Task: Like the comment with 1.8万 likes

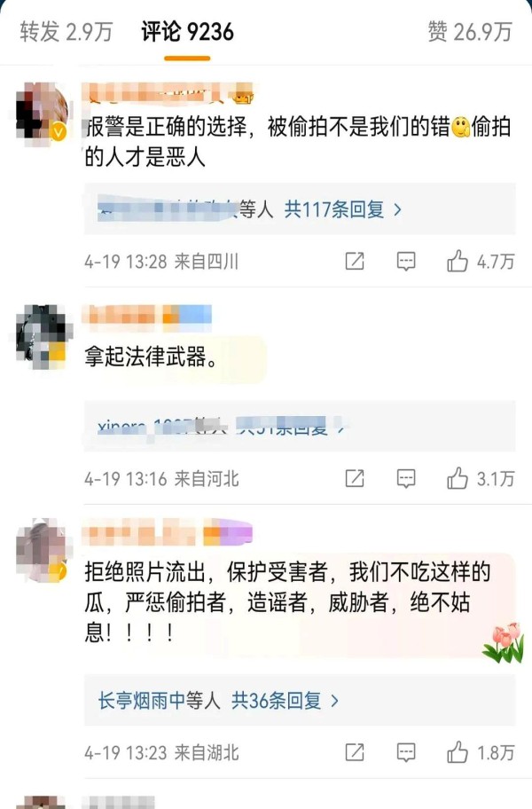Action: (458, 752)
